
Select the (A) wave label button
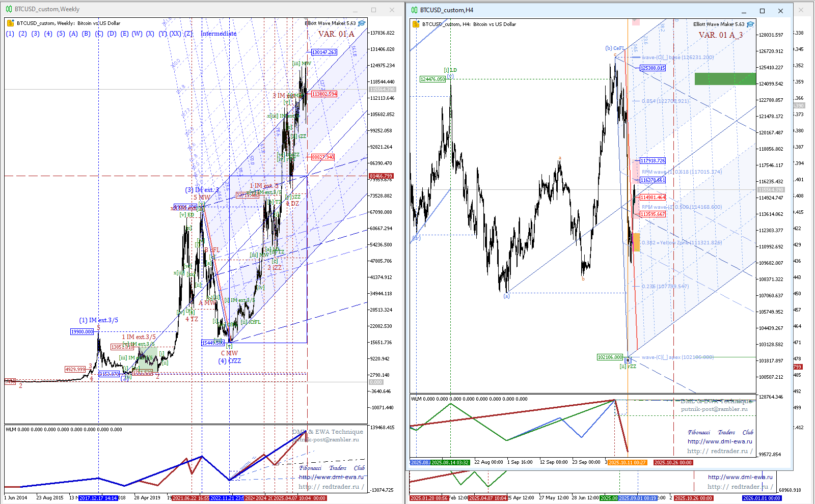click(x=73, y=34)
